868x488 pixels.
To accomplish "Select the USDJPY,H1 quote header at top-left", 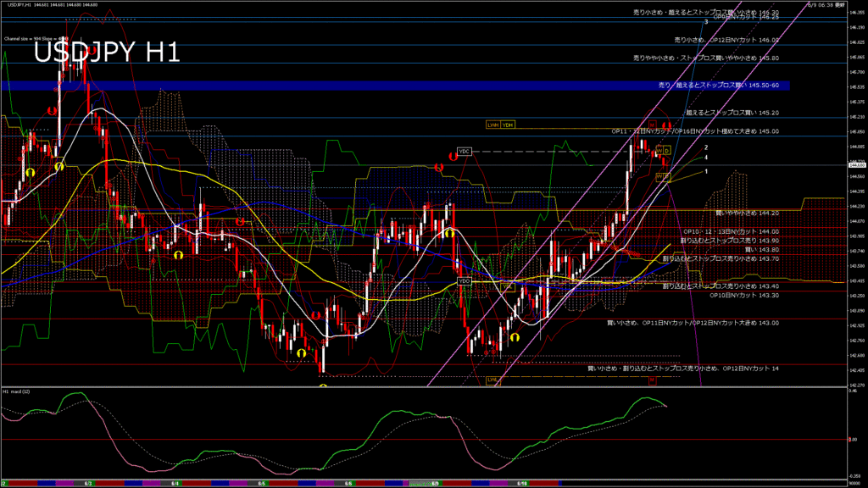I will coord(53,5).
